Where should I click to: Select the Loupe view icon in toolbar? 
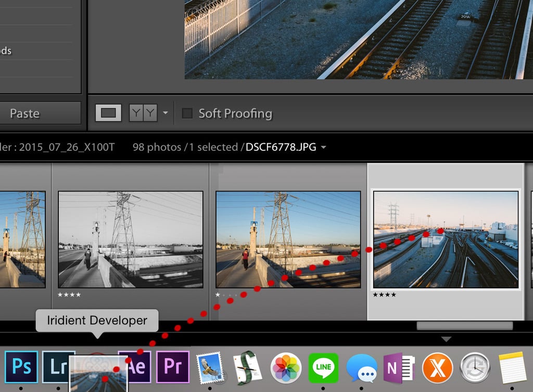[108, 113]
